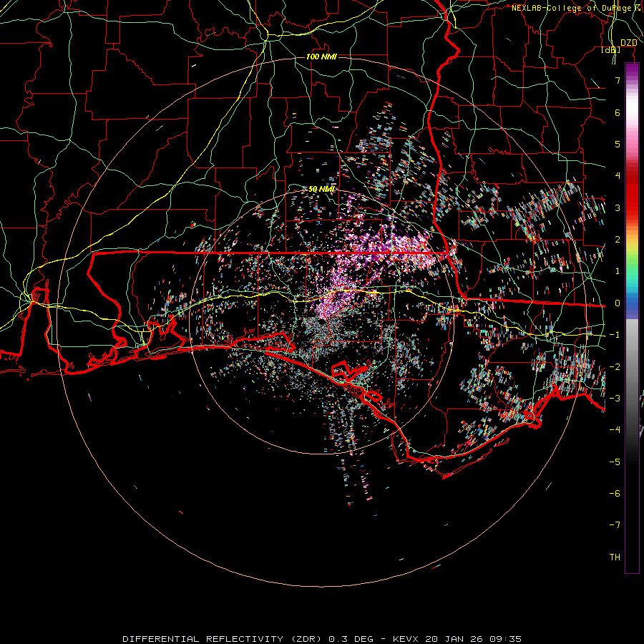Viewport: 644px width, 644px height.
Task: Click the -7 value on the color scale
Action: (615, 525)
